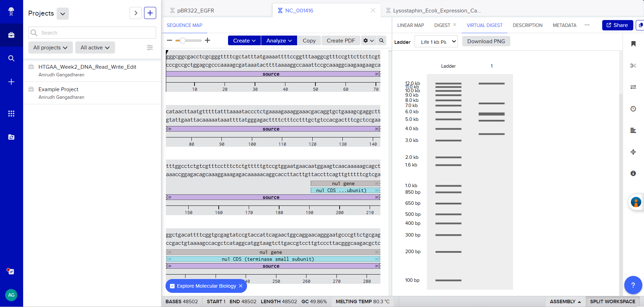
Task: Open the apps grid icon in left bar
Action: [11, 114]
